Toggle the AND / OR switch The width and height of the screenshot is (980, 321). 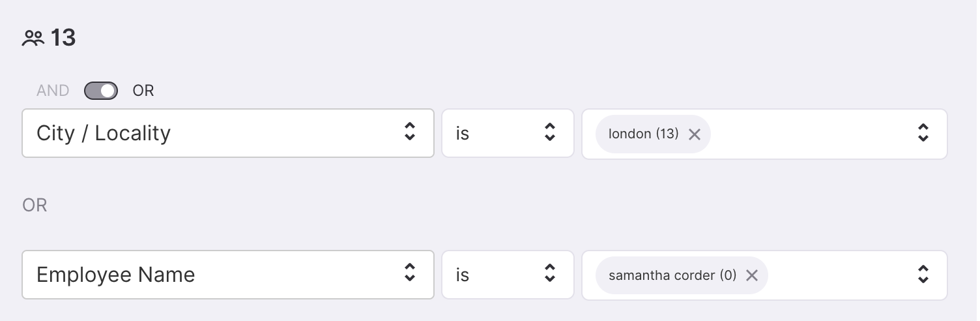click(x=101, y=91)
